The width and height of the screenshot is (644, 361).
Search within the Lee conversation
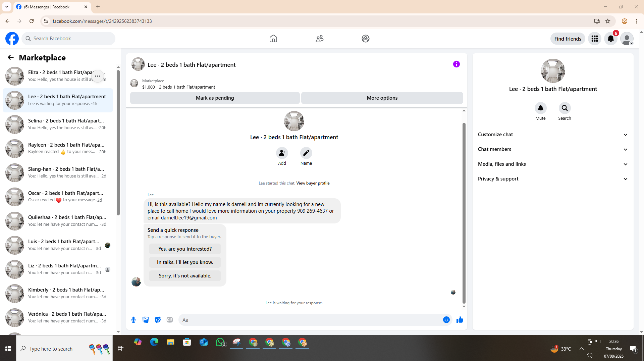(x=565, y=108)
